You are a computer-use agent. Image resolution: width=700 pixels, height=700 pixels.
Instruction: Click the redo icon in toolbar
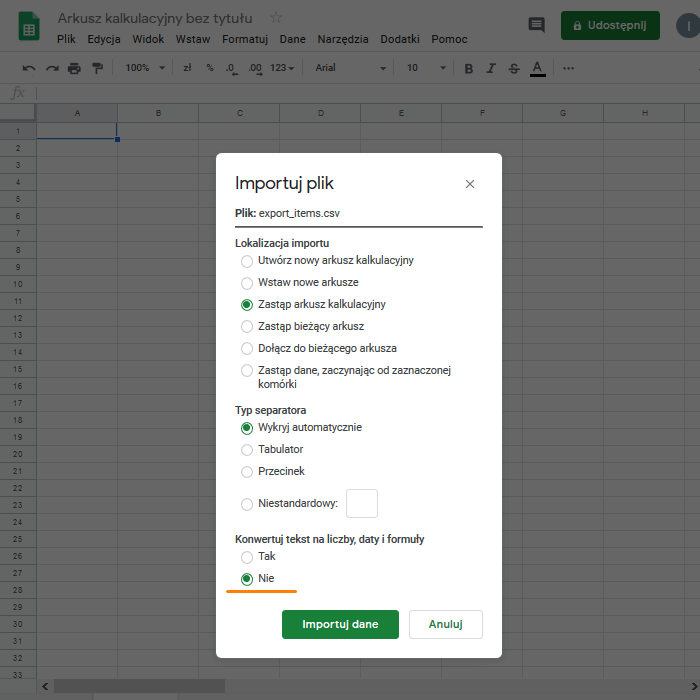51,68
